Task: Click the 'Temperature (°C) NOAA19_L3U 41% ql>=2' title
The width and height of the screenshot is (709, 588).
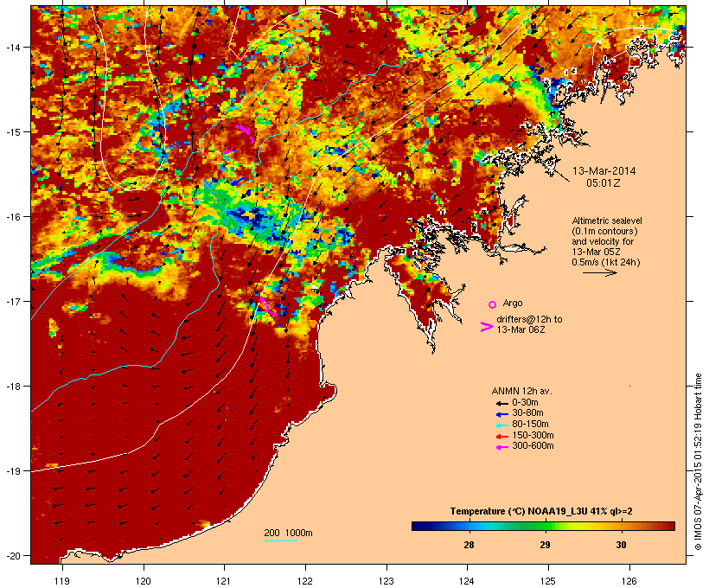Action: [x=541, y=511]
